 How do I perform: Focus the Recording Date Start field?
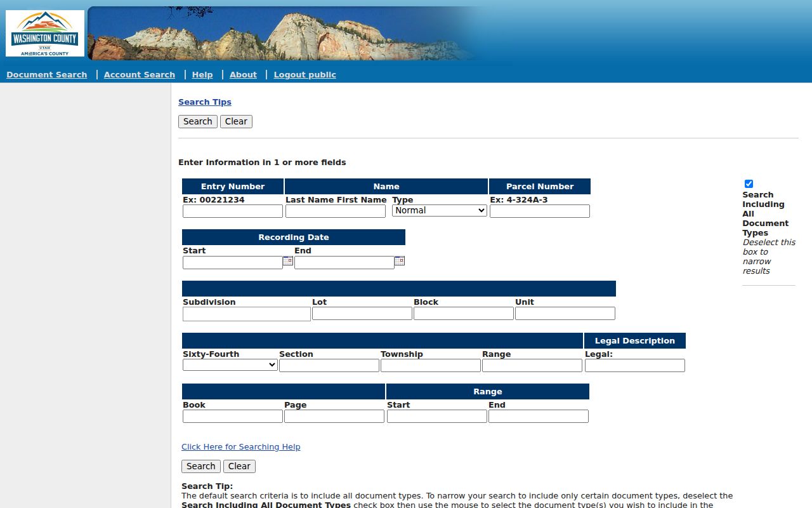pos(233,262)
